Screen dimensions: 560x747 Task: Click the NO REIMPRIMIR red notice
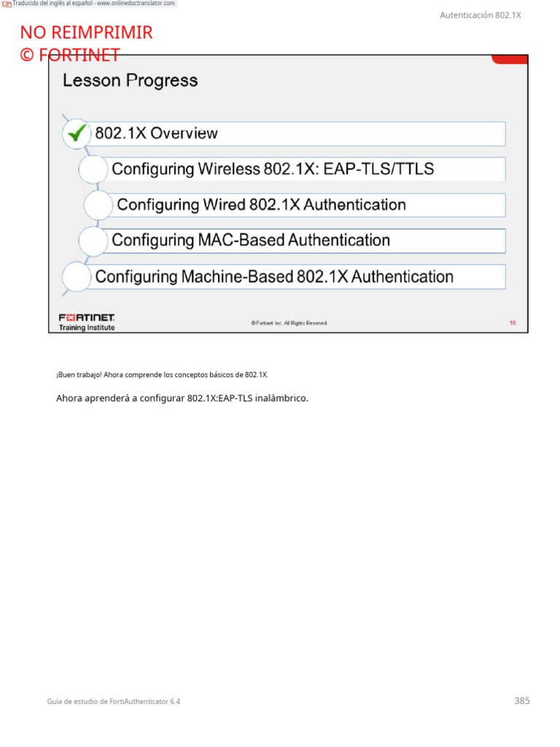point(86,32)
